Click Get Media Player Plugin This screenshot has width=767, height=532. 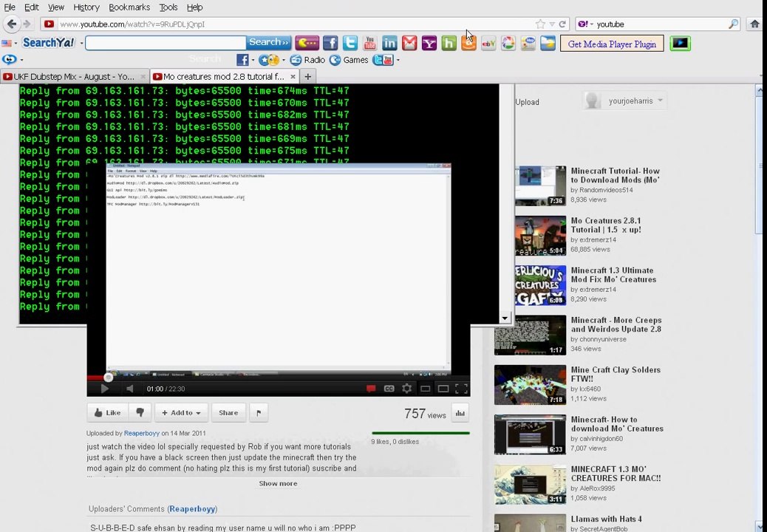[612, 44]
